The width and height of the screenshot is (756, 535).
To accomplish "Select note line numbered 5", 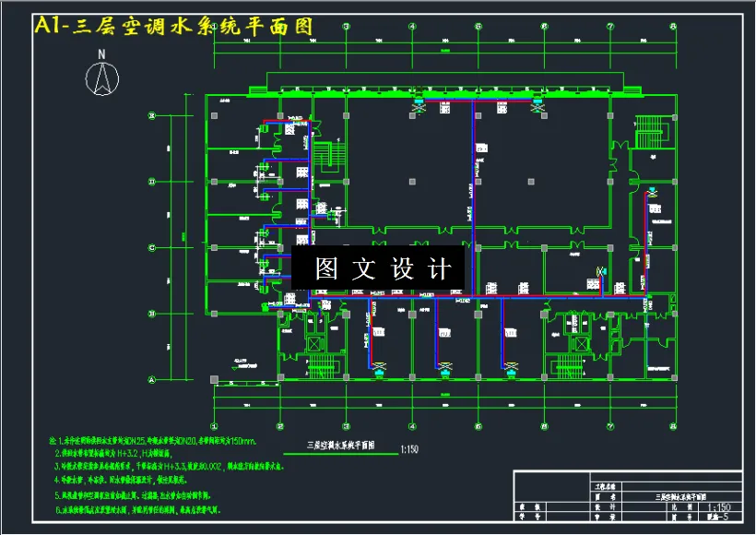I will (x=132, y=495).
